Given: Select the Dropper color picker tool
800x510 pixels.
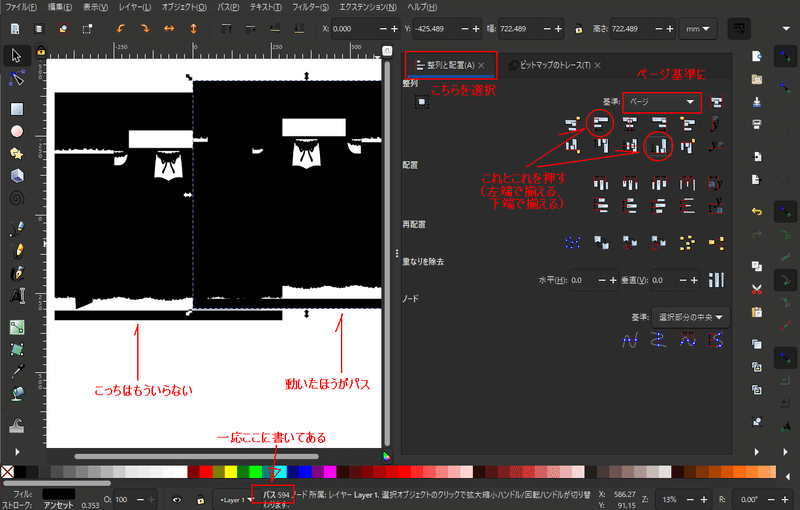Looking at the screenshot, I should (17, 371).
